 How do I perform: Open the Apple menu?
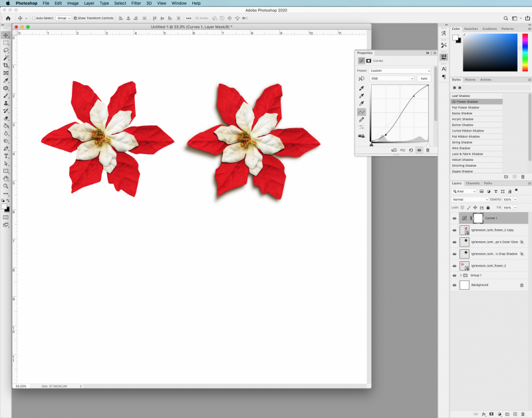click(8, 3)
